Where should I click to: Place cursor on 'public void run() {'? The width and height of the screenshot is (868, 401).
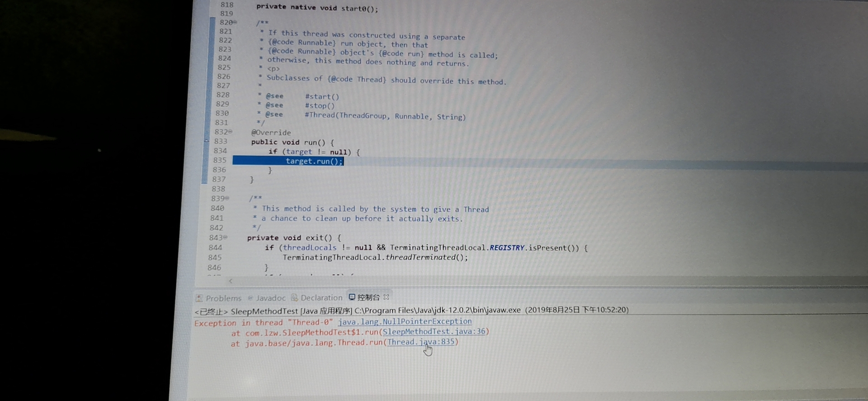(x=292, y=142)
